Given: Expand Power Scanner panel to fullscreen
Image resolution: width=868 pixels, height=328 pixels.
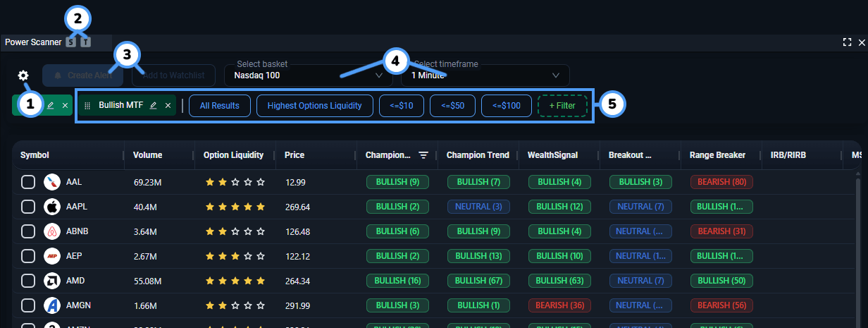Looking at the screenshot, I should click(x=847, y=42).
